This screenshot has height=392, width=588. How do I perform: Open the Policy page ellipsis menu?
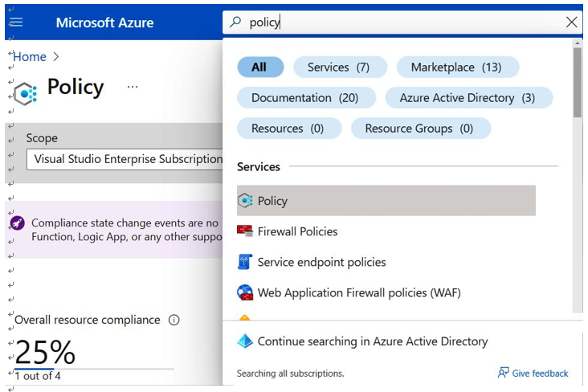tap(133, 87)
